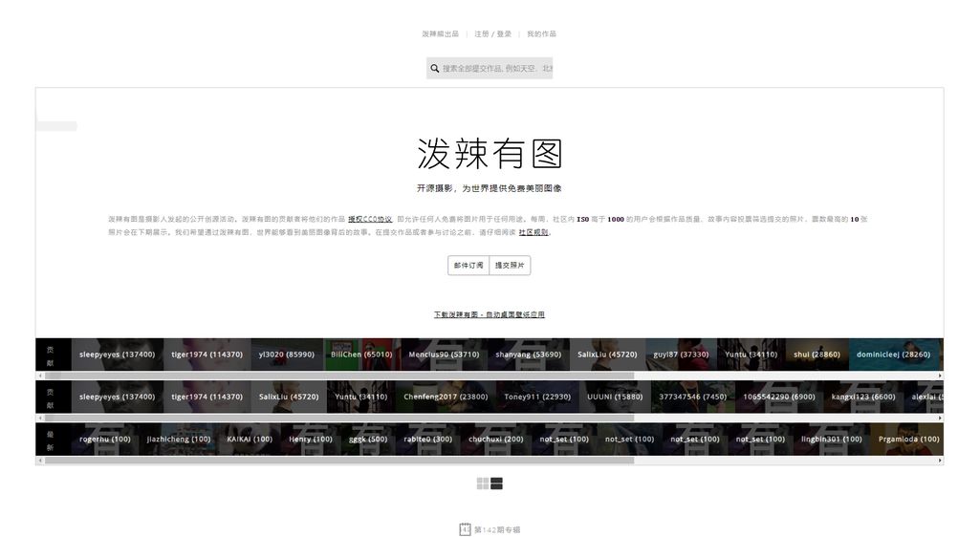Open contributor dominicleej (28260) tile
This screenshot has width=980, height=537.
pos(894,354)
